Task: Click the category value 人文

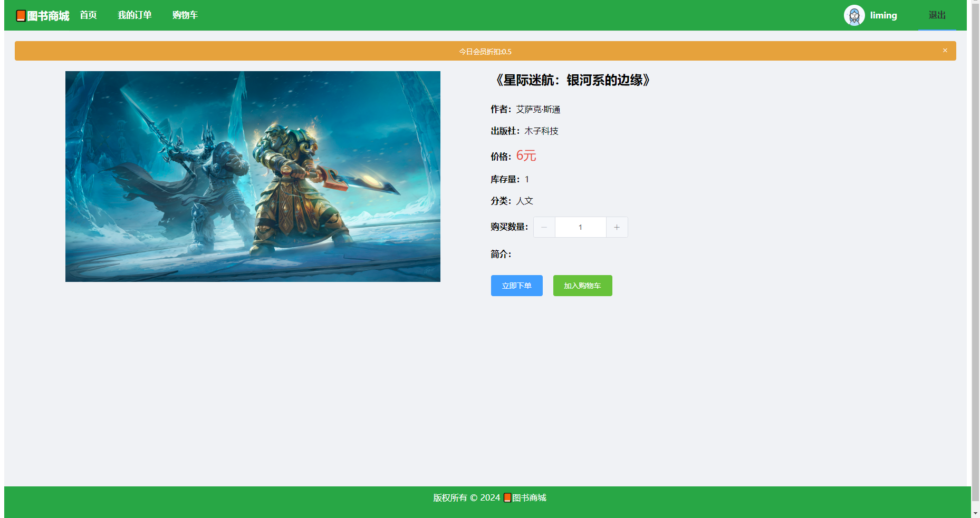Action: 524,201
